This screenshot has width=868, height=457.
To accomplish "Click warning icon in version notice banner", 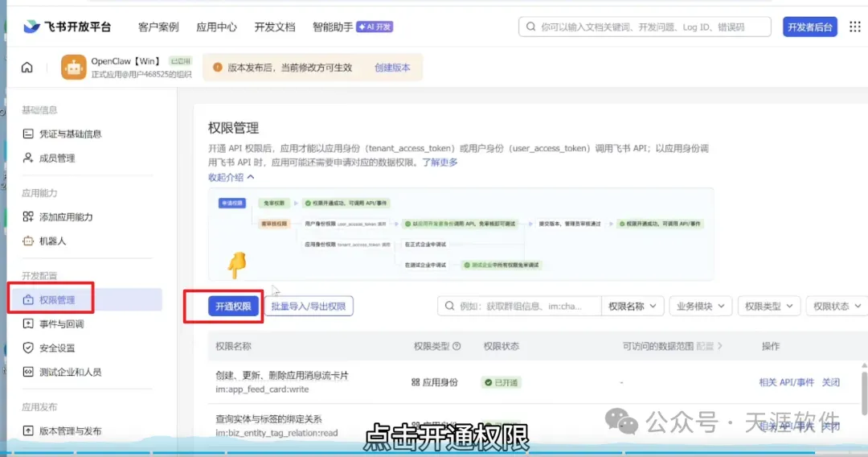I will coord(218,67).
